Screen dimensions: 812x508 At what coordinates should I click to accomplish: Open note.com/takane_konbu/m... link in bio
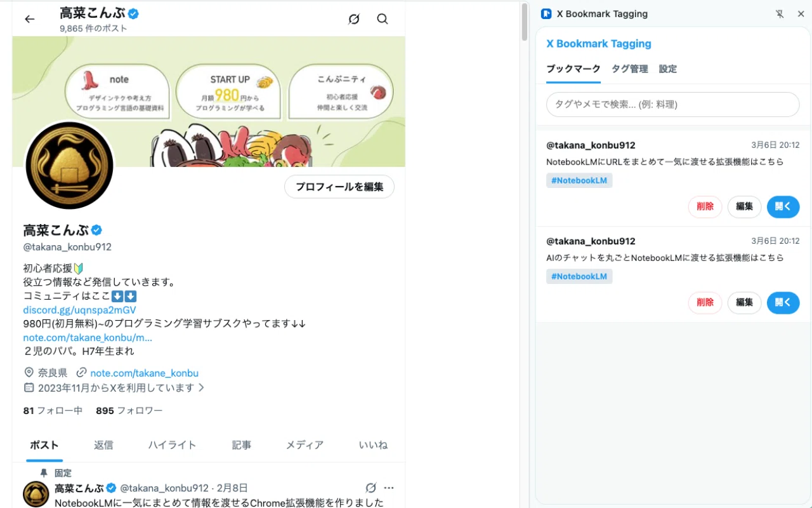(x=88, y=337)
